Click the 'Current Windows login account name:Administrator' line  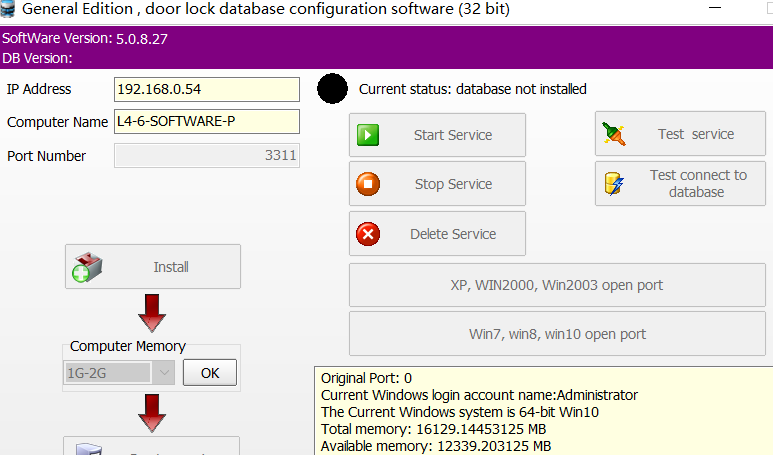(x=479, y=395)
